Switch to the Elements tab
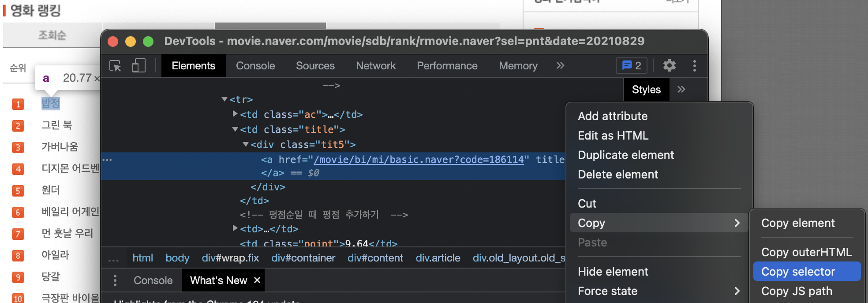 (x=193, y=66)
